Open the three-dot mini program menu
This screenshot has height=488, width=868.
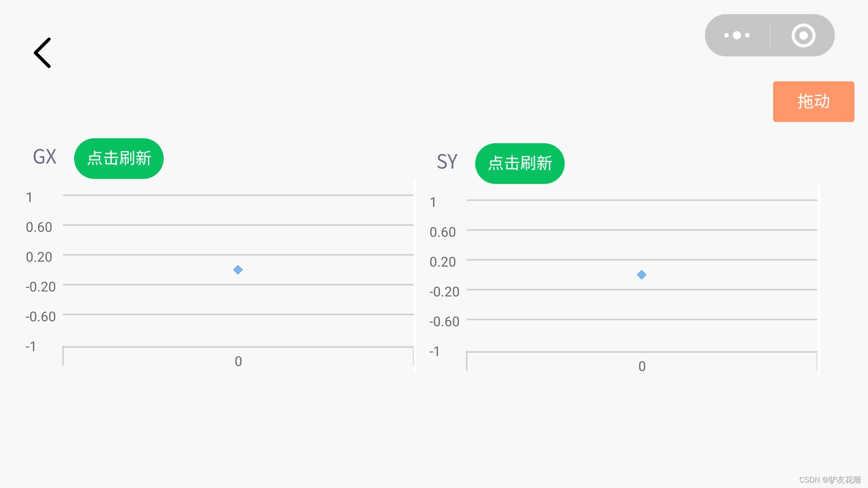[737, 35]
